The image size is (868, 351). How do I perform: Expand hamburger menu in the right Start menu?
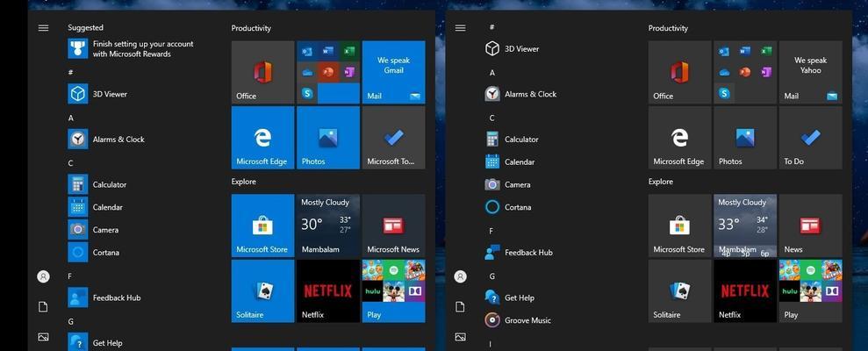460,28
